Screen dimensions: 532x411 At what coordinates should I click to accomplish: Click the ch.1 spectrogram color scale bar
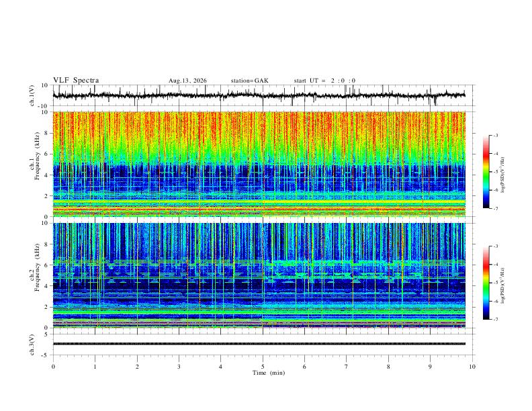click(x=486, y=172)
